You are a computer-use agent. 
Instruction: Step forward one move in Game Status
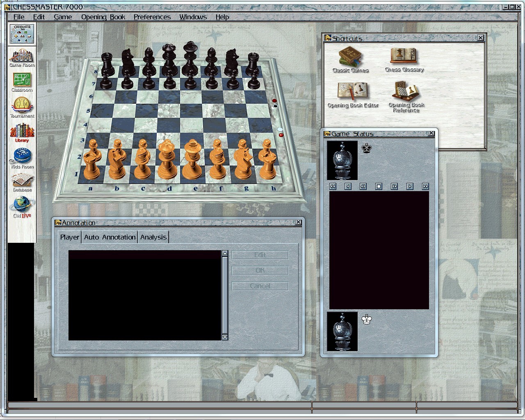[394, 186]
